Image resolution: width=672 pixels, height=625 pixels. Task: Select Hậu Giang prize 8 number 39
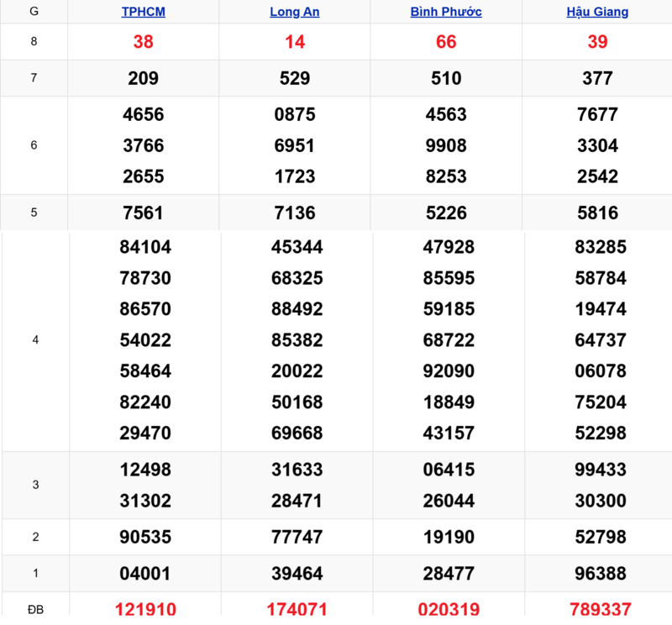[x=597, y=41]
